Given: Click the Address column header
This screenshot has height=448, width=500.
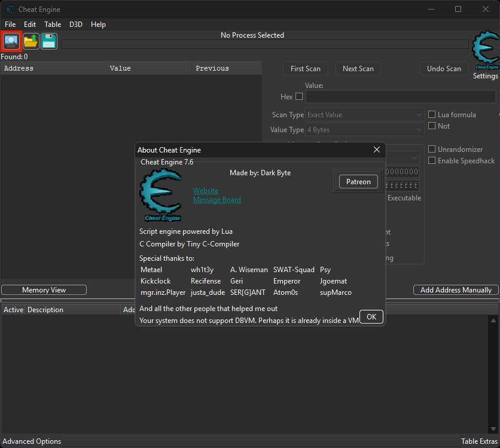Looking at the screenshot, I should pyautogui.click(x=53, y=68).
